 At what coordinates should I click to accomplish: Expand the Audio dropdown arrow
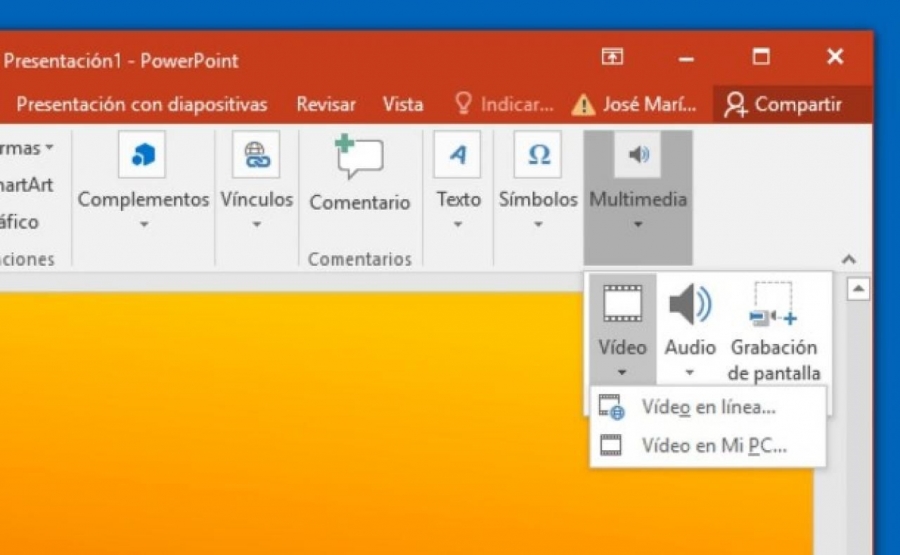pos(690,372)
